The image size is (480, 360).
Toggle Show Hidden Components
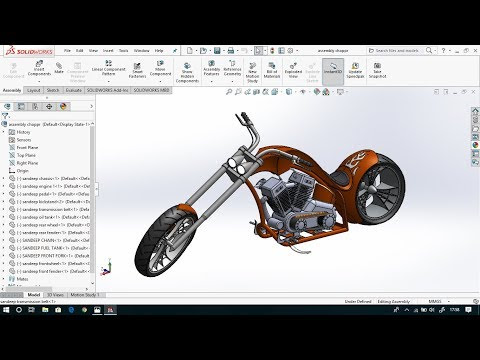[187, 72]
